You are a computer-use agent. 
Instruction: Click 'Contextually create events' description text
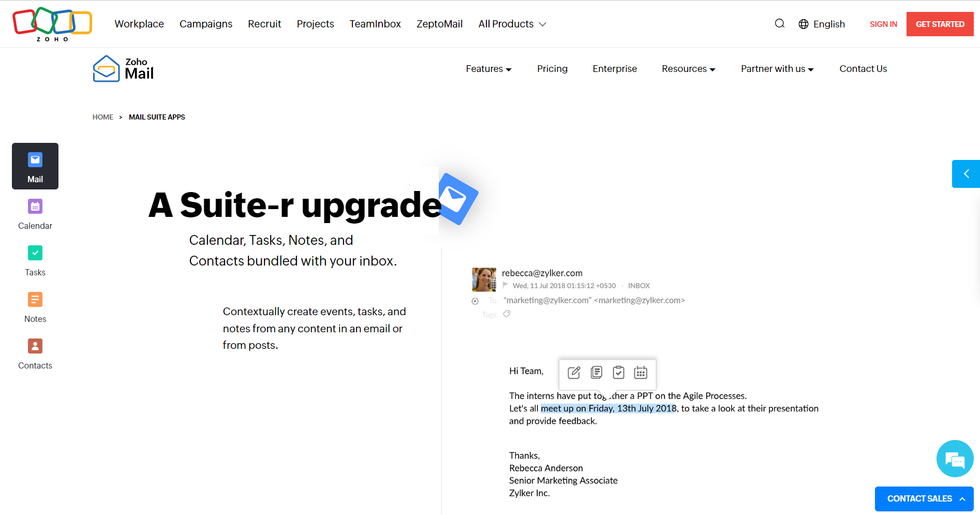[315, 329]
